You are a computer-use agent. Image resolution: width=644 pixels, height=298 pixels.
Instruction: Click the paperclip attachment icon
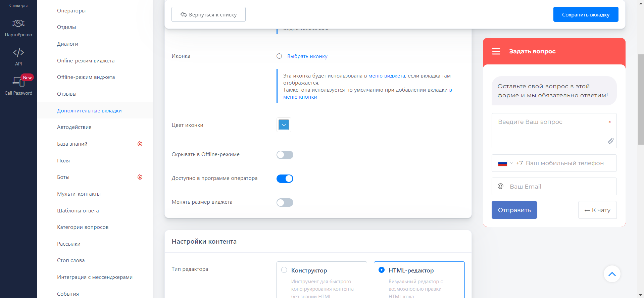(x=611, y=141)
